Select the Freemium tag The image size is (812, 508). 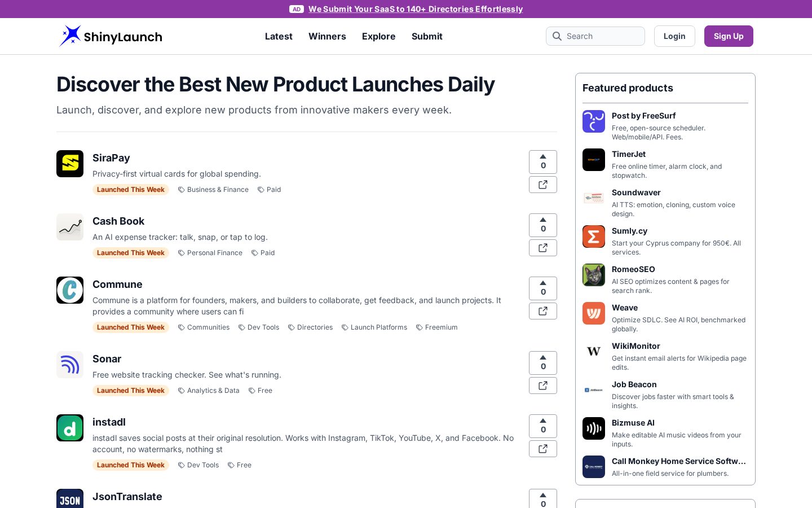click(436, 327)
